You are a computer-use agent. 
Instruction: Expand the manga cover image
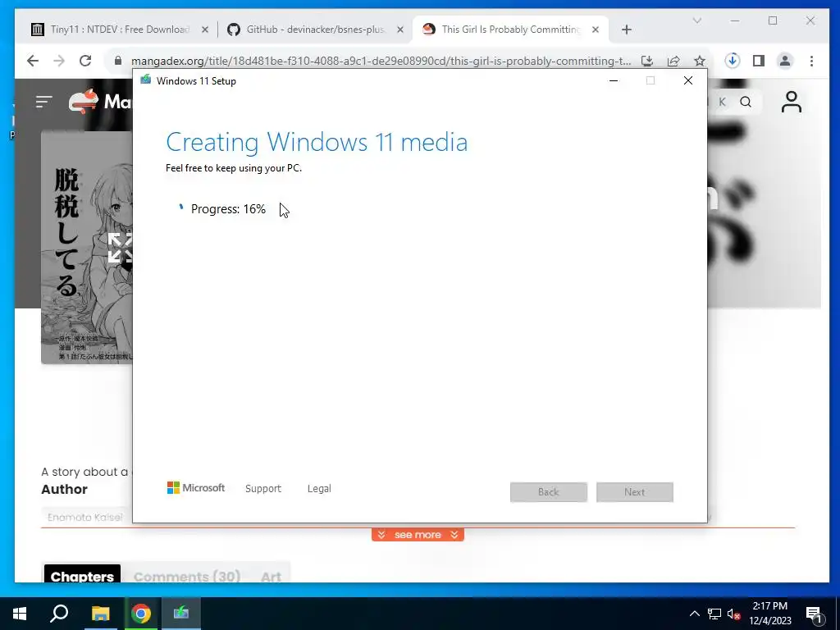[x=121, y=248]
